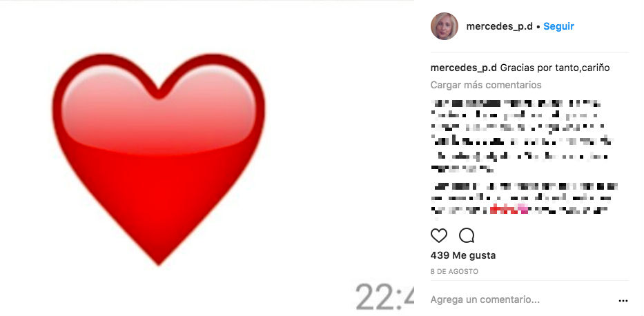Click the partial 22:4 clock in the image

384,296
